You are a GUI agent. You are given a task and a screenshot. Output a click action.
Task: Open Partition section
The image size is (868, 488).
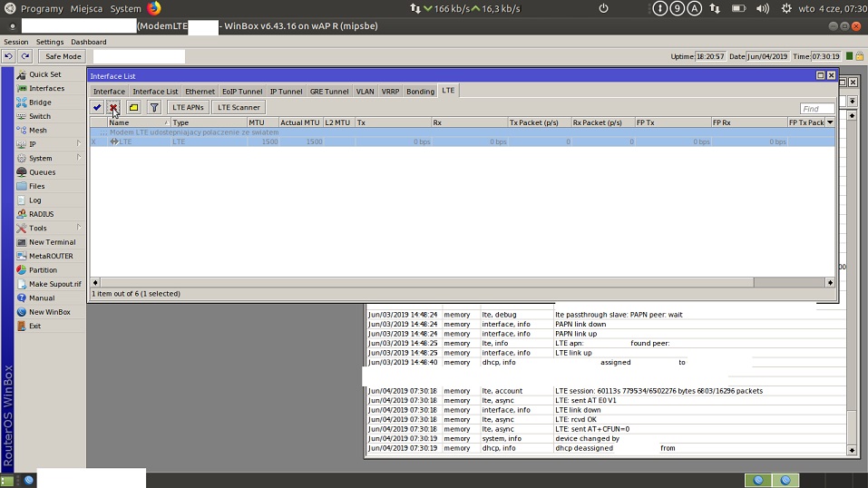43,269
